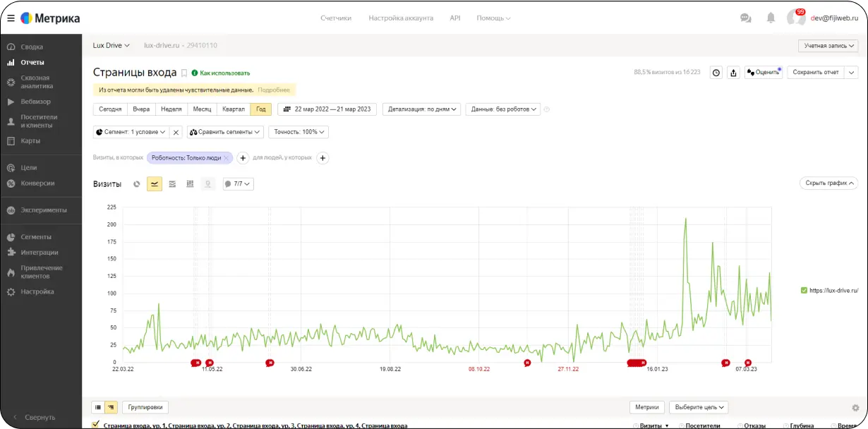Select the Месяц period

coord(202,109)
